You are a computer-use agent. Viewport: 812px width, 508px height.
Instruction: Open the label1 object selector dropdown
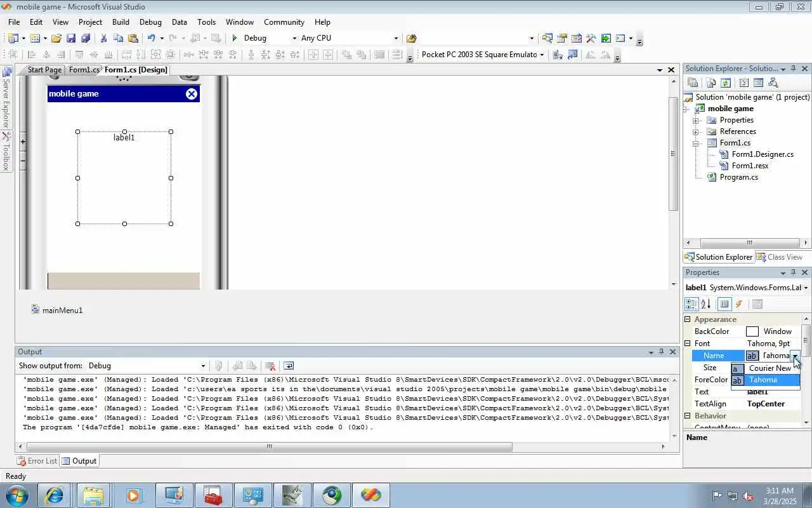pyautogui.click(x=806, y=288)
